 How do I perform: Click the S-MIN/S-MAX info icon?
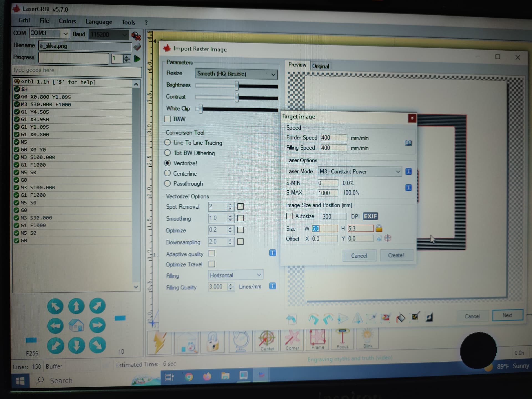(x=408, y=188)
